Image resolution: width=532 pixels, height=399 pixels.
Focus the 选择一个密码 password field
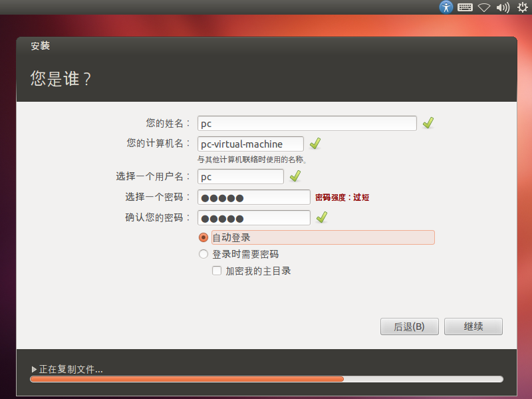254,197
